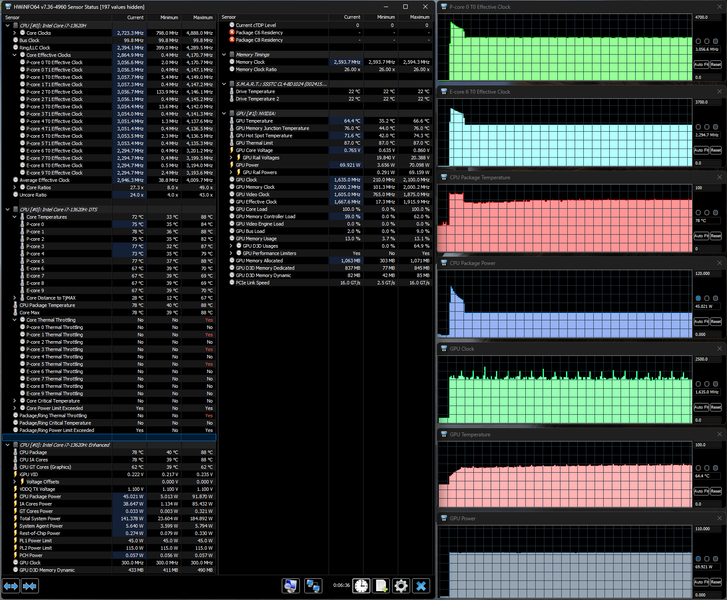The width and height of the screenshot is (727, 600).
Task: Click the expand columns arrows icon
Action: click(x=11, y=586)
